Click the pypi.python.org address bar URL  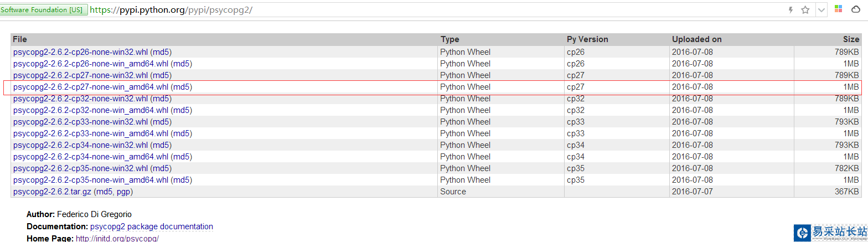(171, 10)
